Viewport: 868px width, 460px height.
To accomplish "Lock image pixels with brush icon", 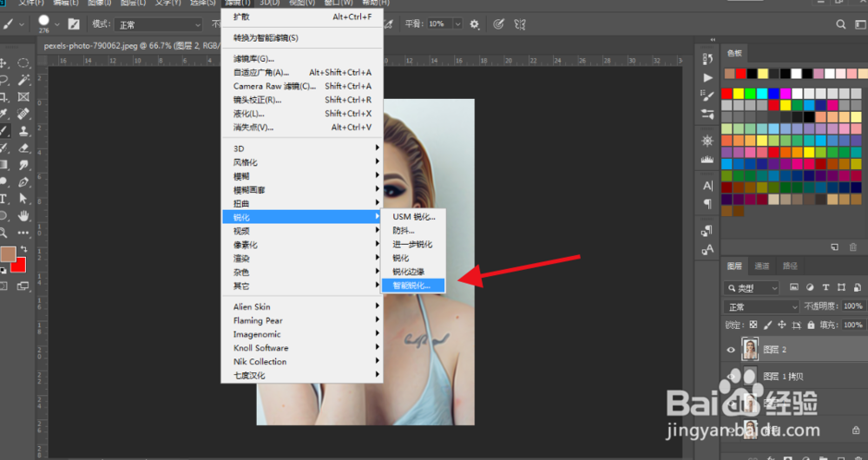I will [767, 325].
